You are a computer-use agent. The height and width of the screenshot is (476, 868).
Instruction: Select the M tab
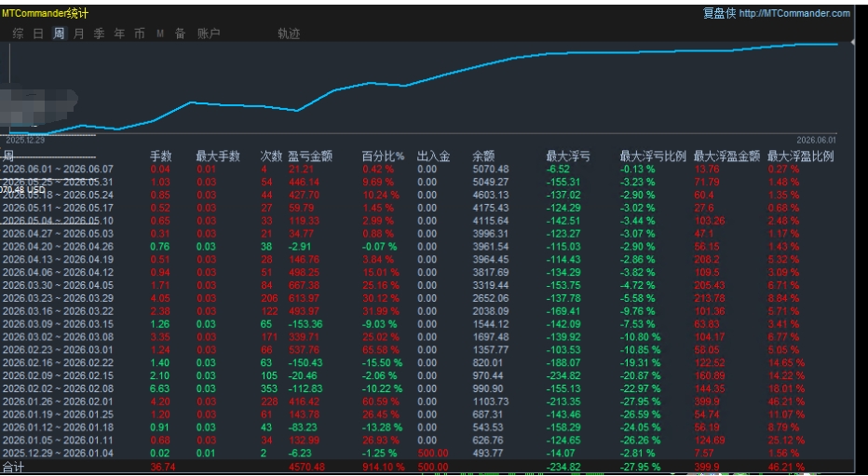coord(160,34)
